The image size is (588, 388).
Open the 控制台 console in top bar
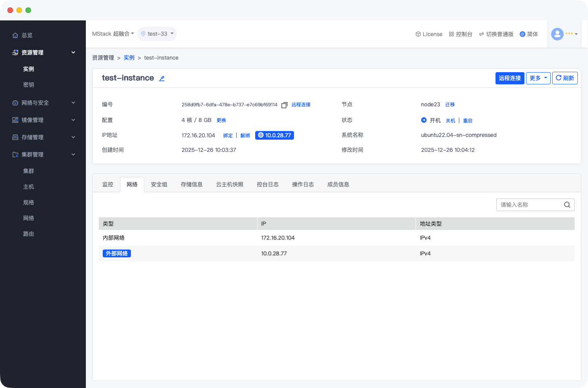click(x=461, y=34)
